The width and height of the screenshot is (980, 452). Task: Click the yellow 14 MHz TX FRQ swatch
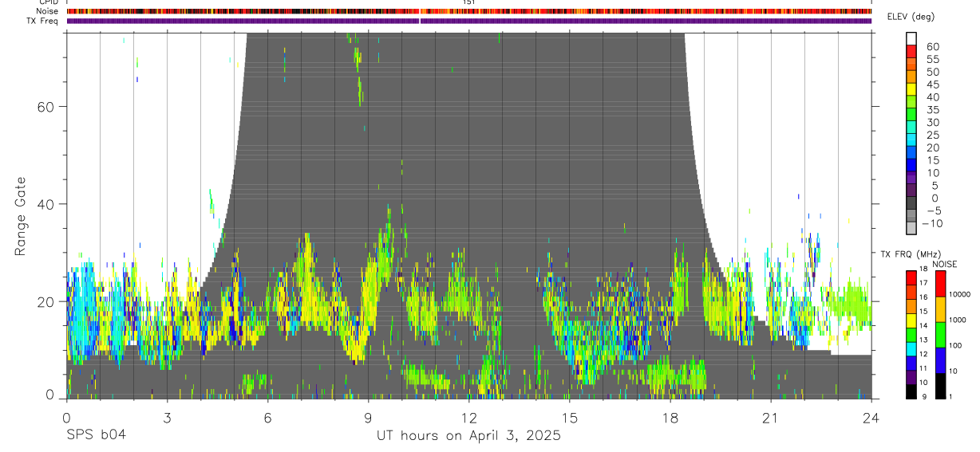[911, 320]
